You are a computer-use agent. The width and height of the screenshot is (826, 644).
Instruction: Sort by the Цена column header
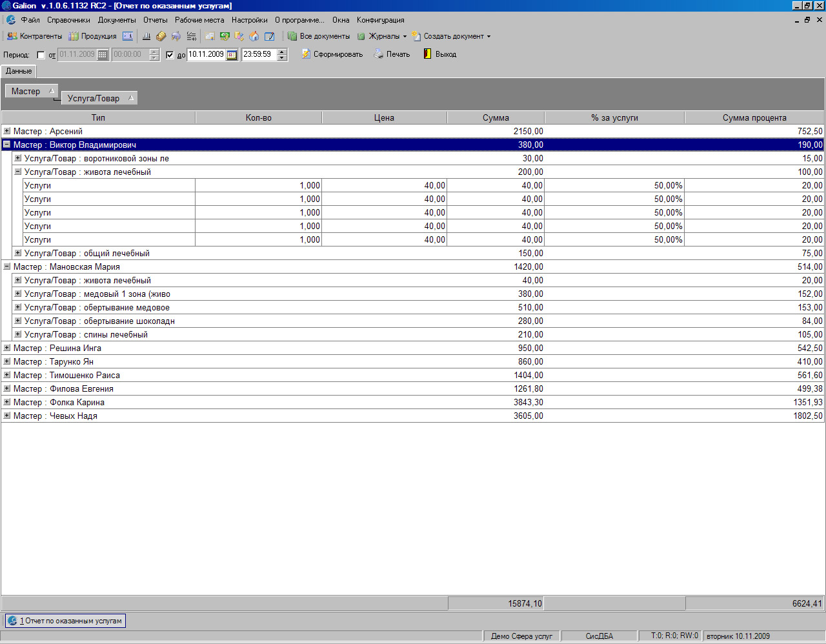point(384,117)
